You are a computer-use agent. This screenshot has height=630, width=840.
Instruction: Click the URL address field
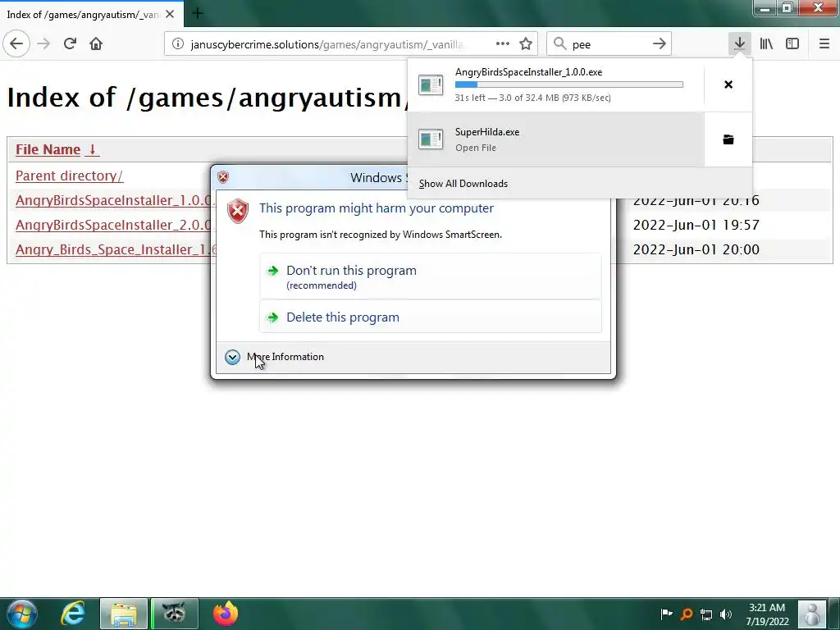pos(327,44)
